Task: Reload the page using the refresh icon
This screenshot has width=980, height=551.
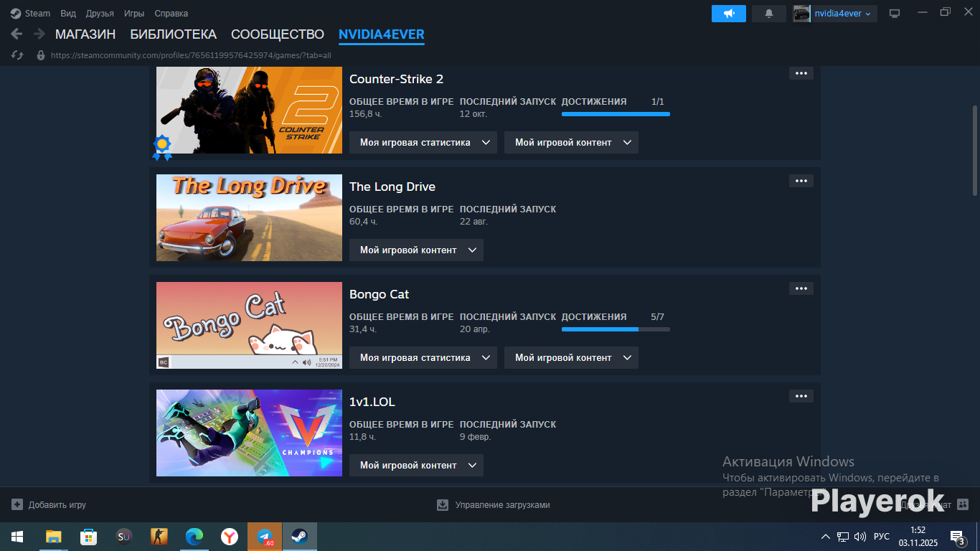Action: (19, 55)
